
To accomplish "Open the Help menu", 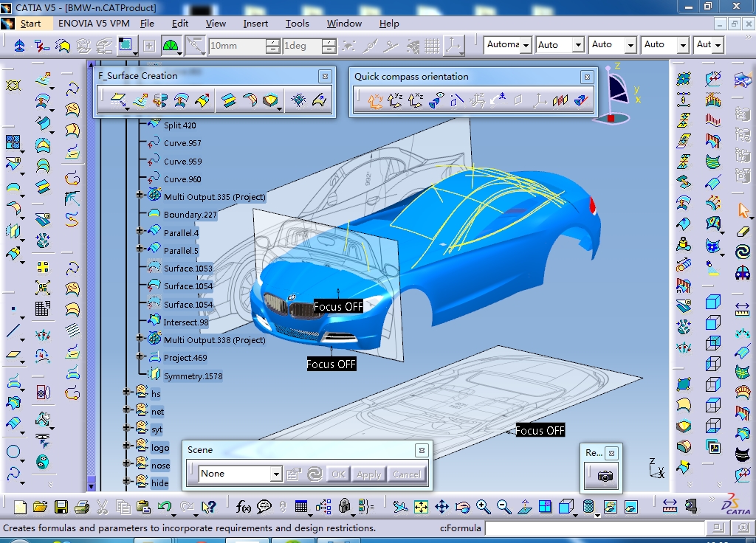I will tap(388, 24).
